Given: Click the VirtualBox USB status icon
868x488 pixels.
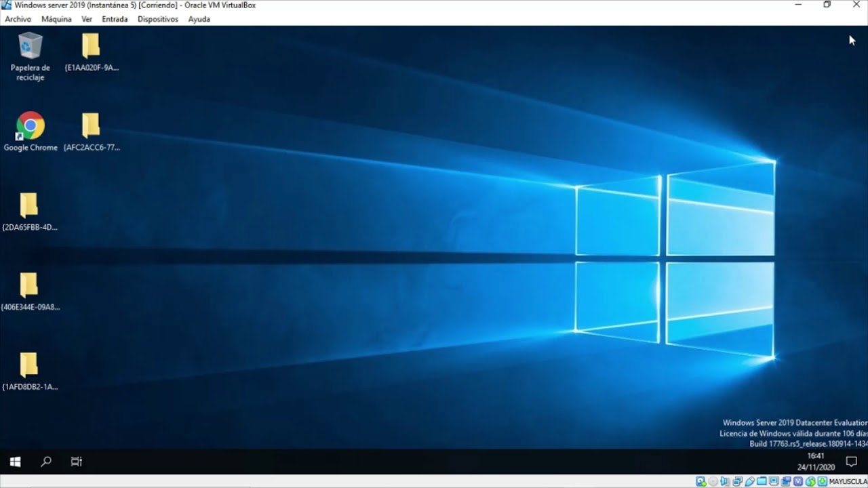Looking at the screenshot, I should coord(749,481).
